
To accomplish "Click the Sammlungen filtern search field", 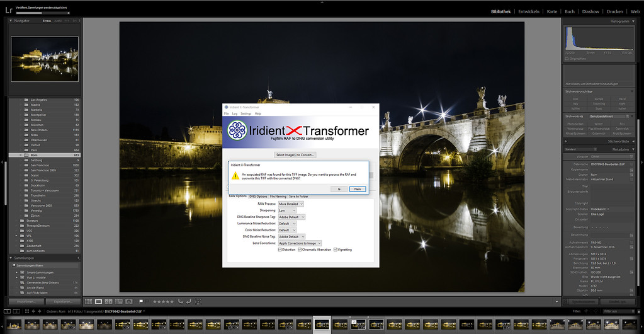I will tap(45, 266).
